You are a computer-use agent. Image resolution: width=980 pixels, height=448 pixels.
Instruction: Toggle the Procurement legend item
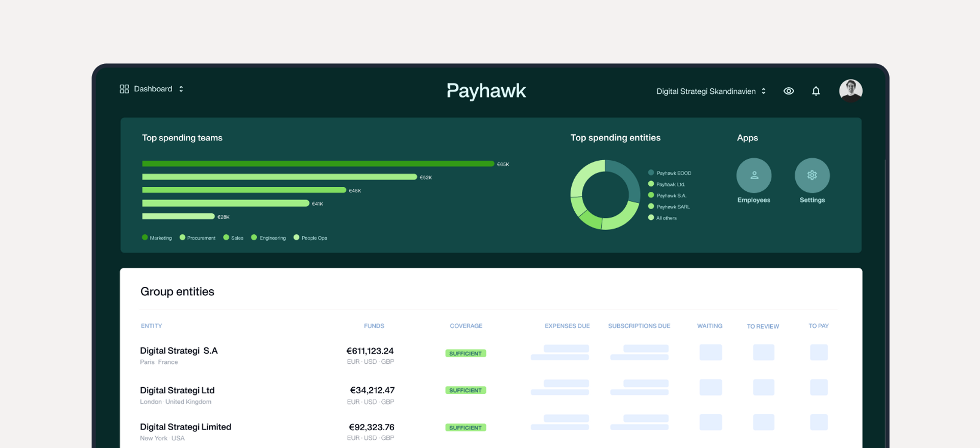click(x=198, y=238)
